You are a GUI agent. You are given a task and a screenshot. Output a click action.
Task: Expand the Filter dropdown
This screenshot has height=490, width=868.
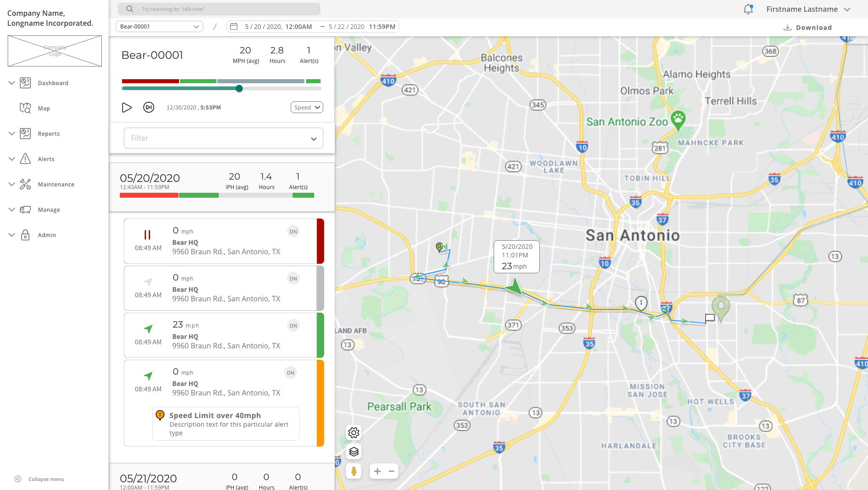point(223,138)
